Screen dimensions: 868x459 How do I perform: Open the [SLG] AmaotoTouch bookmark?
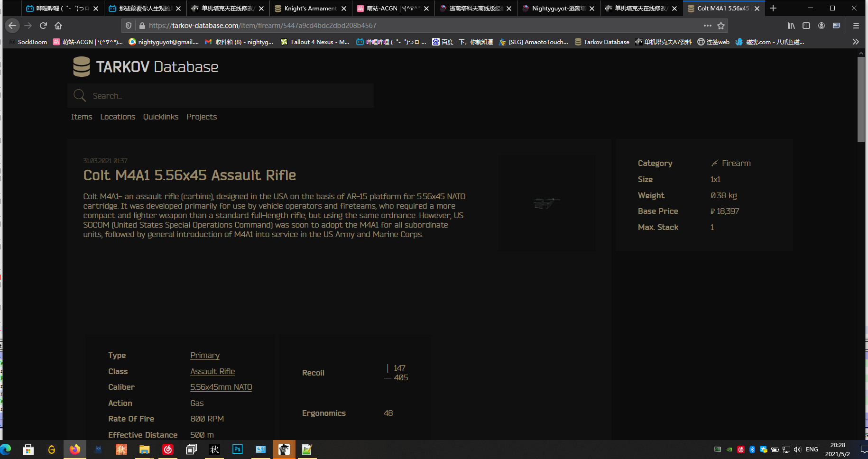534,42
